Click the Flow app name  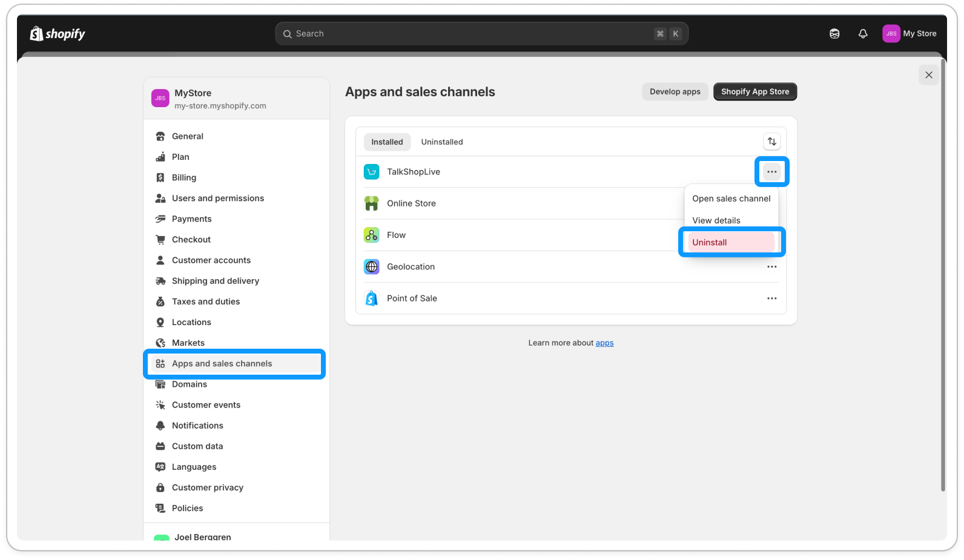[396, 235]
